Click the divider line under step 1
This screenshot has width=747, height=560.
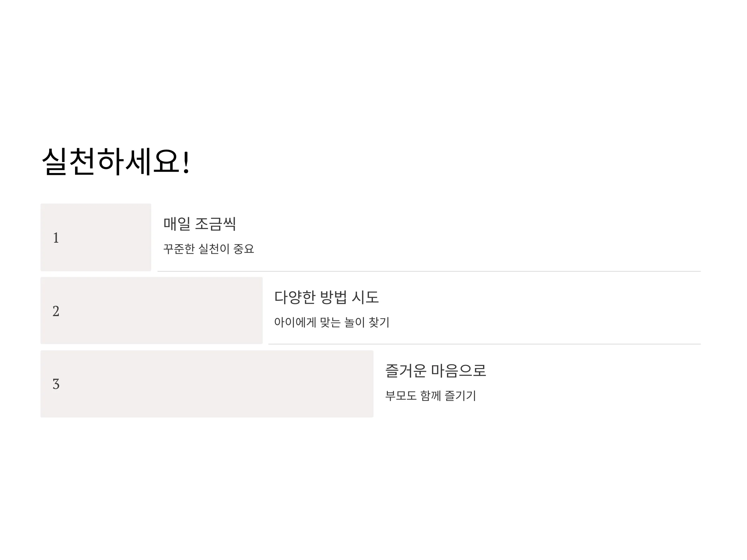pyautogui.click(x=429, y=271)
